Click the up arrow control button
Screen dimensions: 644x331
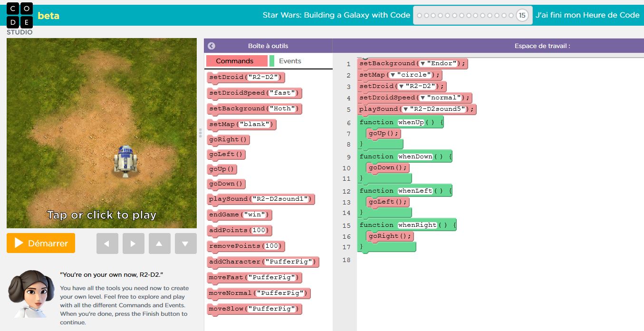point(159,243)
